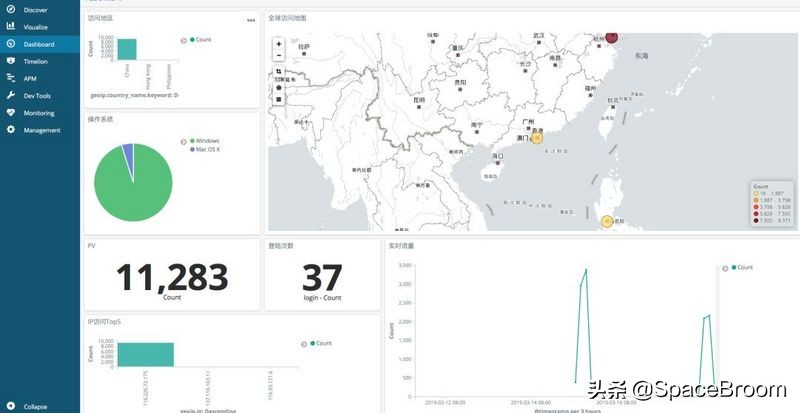This screenshot has width=800, height=413.
Task: Toggle legend arrow on IP Top5 chart
Action: point(304,344)
